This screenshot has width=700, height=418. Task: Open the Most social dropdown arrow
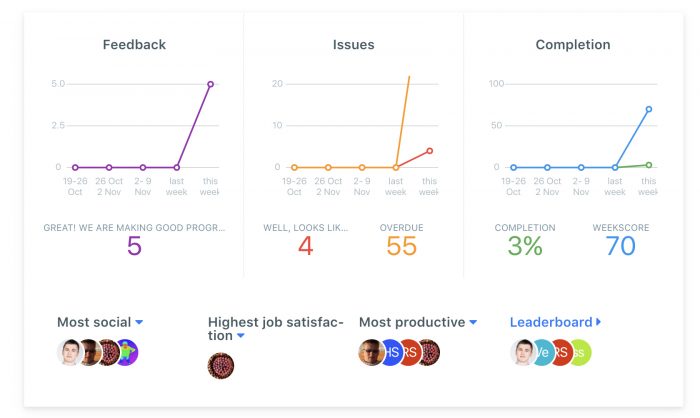139,322
